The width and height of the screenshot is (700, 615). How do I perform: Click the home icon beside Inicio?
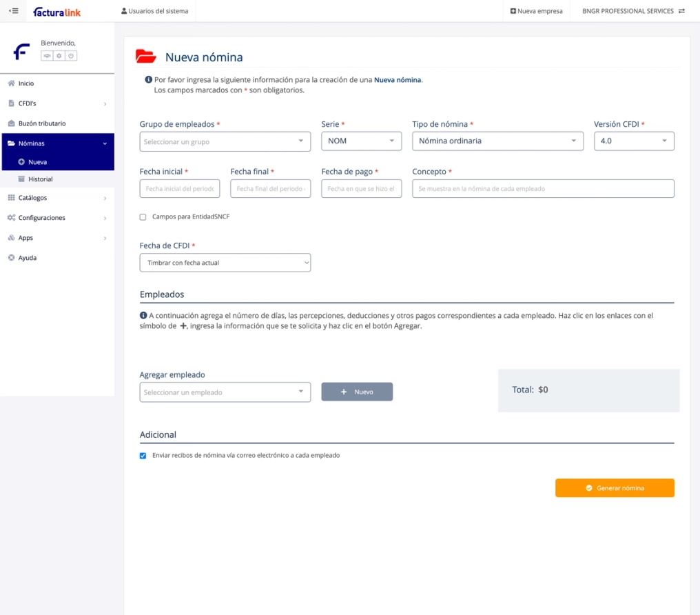(x=11, y=83)
